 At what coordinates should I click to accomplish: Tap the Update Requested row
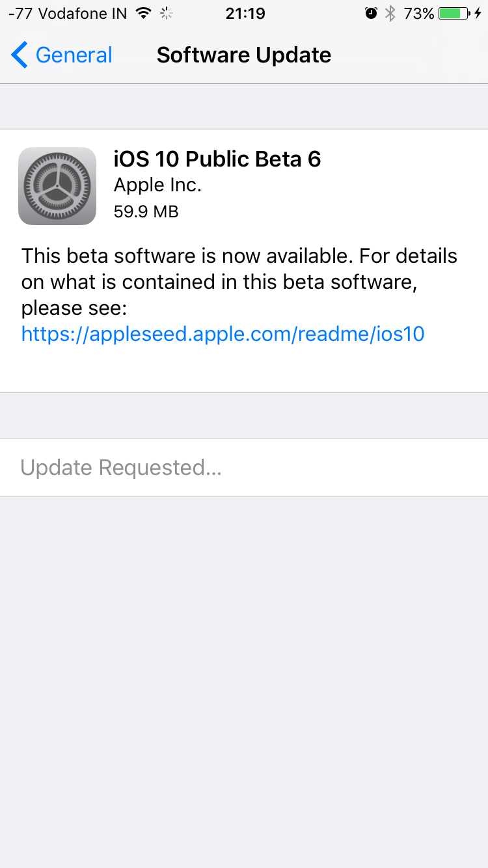[244, 468]
